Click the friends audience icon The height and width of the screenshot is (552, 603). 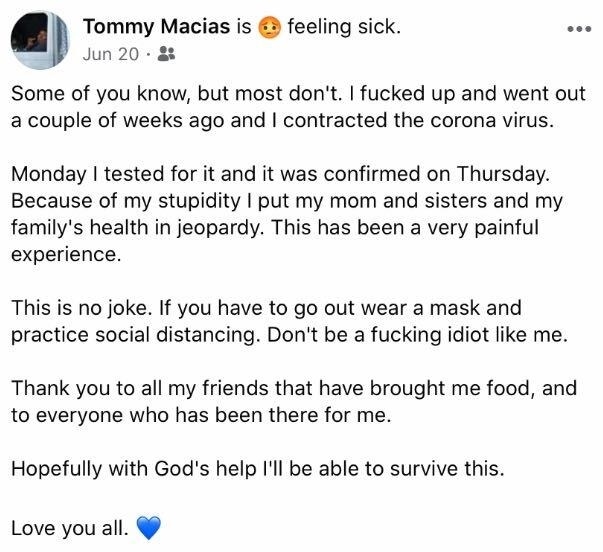(167, 54)
